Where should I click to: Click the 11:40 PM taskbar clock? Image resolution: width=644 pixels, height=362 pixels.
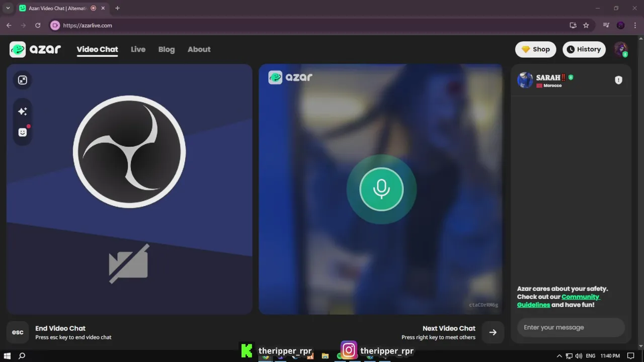610,356
